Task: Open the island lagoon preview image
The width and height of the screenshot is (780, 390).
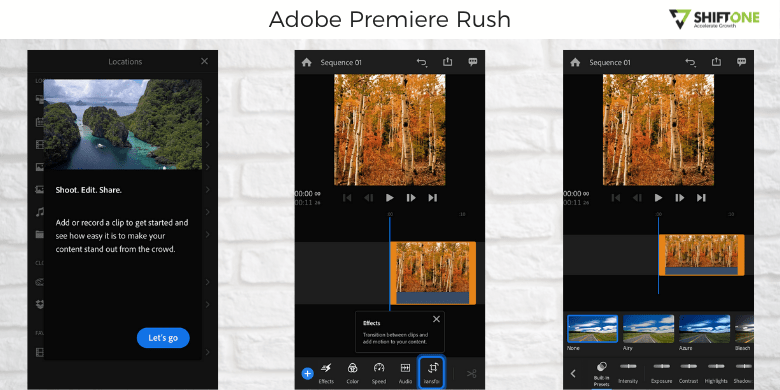Action: click(123, 124)
